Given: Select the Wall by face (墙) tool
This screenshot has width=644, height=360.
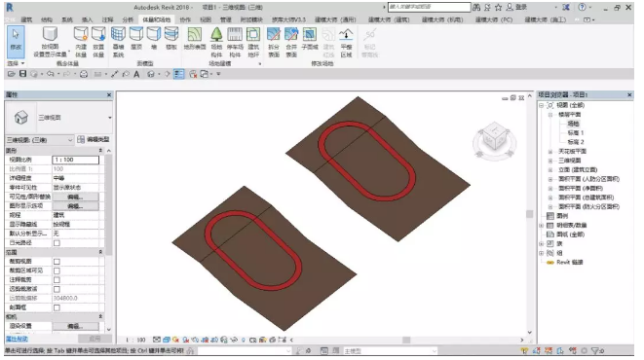Looking at the screenshot, I should tap(154, 38).
